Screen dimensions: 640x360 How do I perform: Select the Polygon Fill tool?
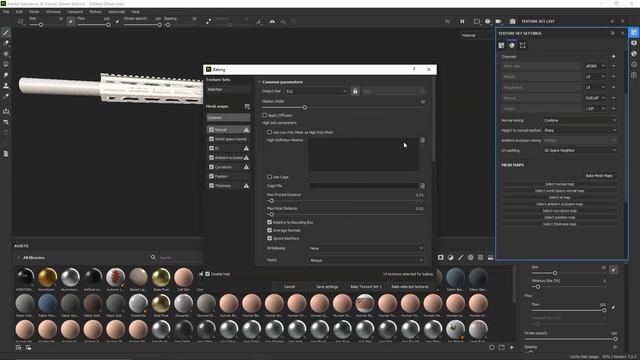tap(6, 64)
